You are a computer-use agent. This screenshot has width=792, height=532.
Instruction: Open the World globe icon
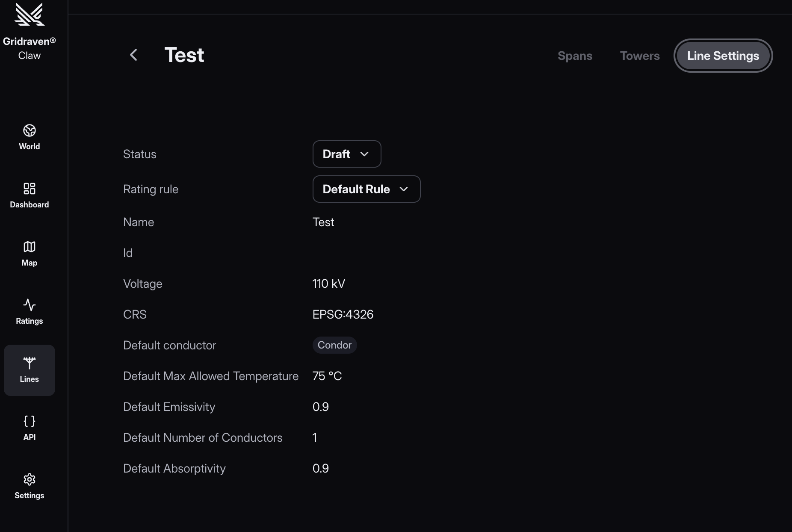30,130
